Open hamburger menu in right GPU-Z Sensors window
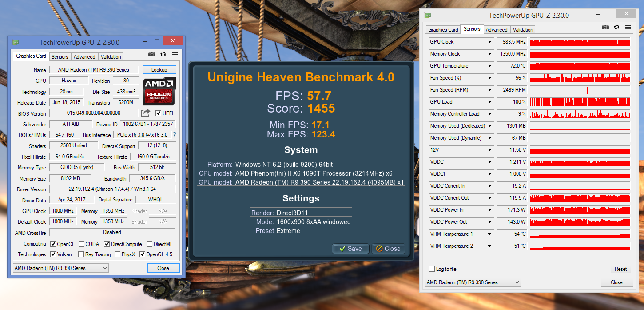This screenshot has width=644, height=310. pos(628,27)
